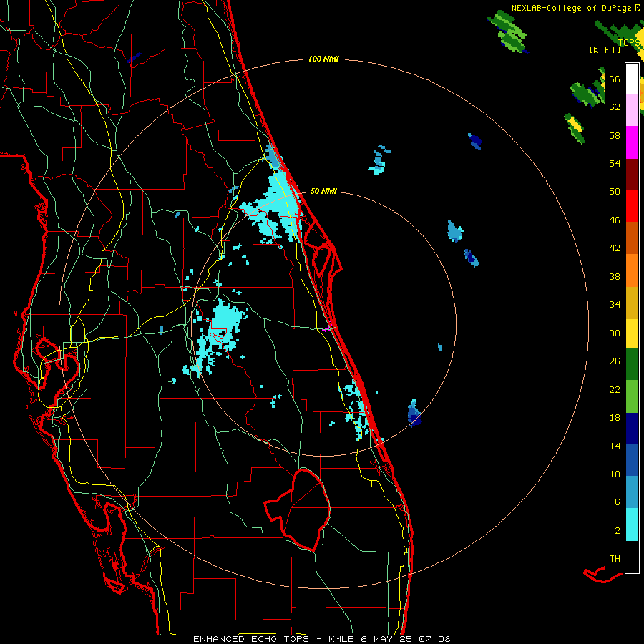
Task: Select the 42 scale value
Action: click(615, 248)
